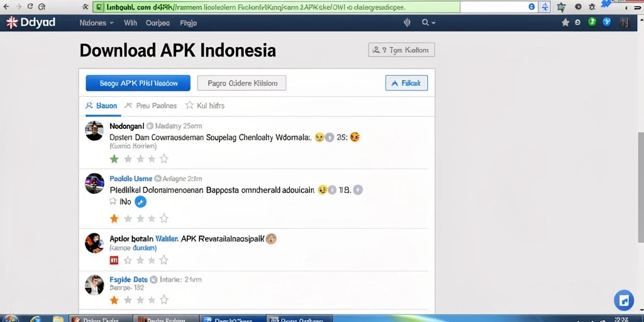Open the Poolale Usme profile link

pyautogui.click(x=131, y=179)
